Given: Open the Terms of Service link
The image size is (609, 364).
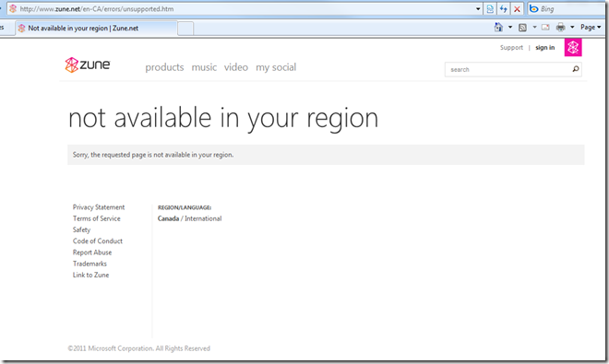Looking at the screenshot, I should click(x=96, y=218).
